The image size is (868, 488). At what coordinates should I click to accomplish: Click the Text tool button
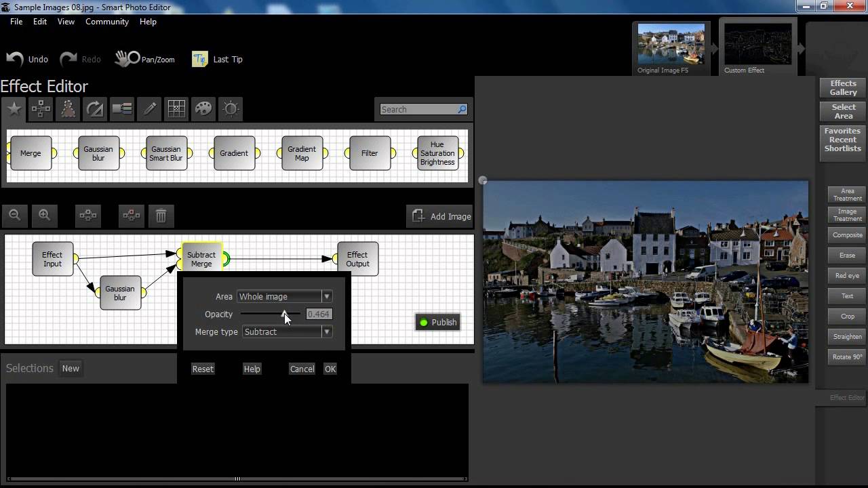click(847, 296)
